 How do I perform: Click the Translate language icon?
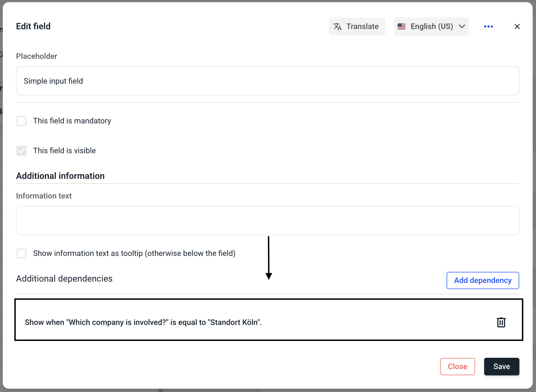pos(338,27)
